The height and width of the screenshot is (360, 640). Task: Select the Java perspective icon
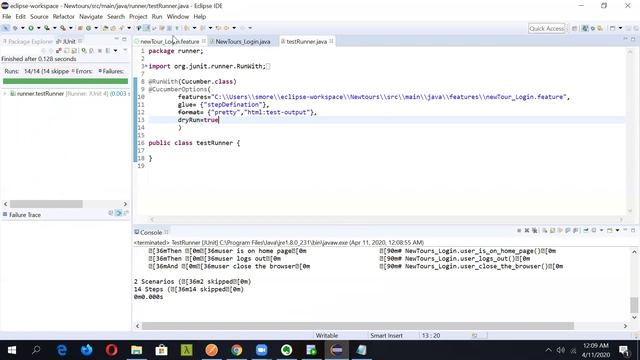[x=585, y=29]
